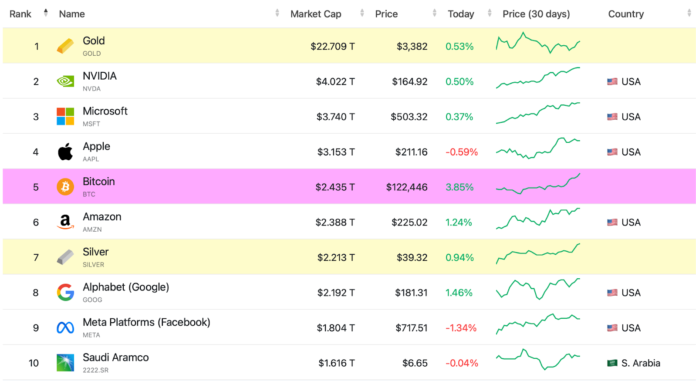696x381 pixels.
Task: Click the Gold bar icon
Action: 65,46
